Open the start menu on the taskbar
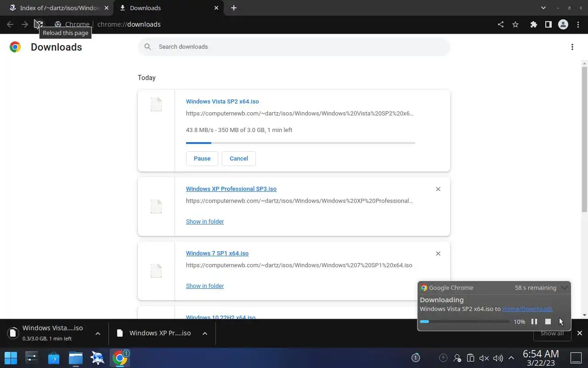This screenshot has height=368, width=588. [11, 357]
